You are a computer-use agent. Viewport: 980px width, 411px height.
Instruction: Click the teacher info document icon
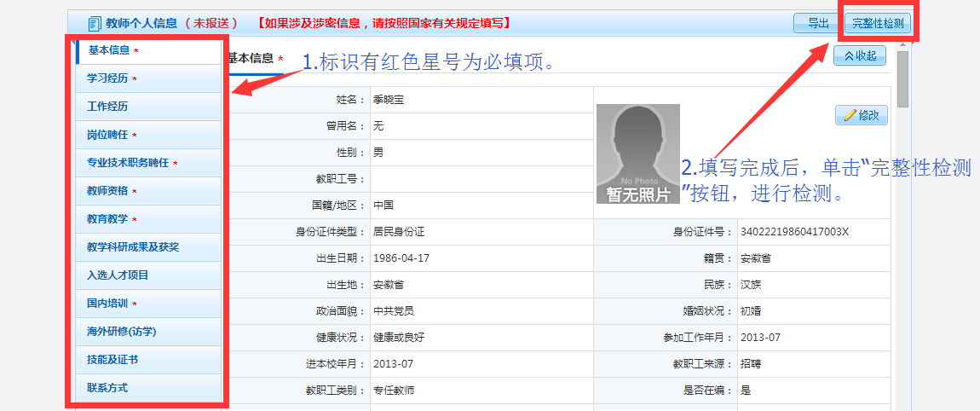95,23
